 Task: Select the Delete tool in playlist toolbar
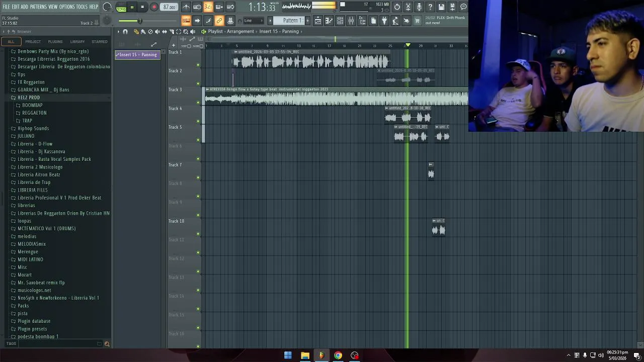150,31
